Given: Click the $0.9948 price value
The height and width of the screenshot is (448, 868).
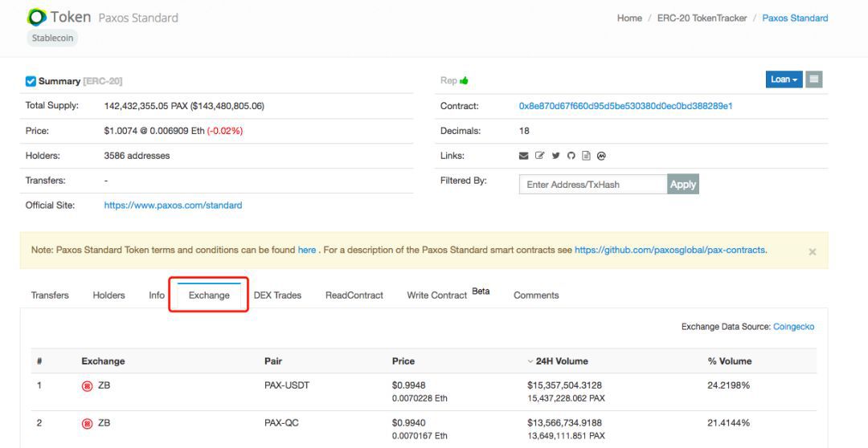Looking at the screenshot, I should [x=408, y=385].
